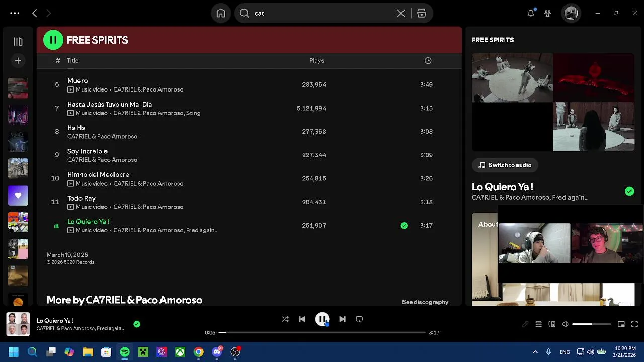Viewport: 644px width, 362px height.
Task: Toggle saved checkmark on Lo Quiero Ya ! row
Action: point(404,225)
